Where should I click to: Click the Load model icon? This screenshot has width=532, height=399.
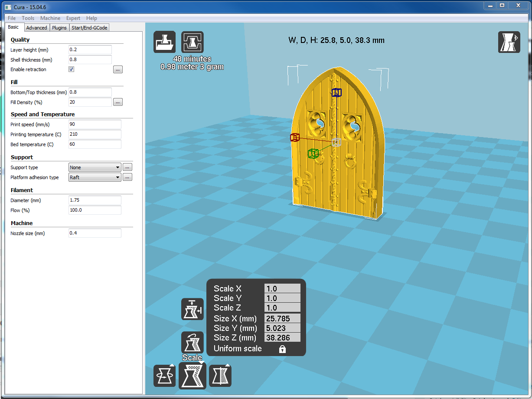[x=164, y=42]
